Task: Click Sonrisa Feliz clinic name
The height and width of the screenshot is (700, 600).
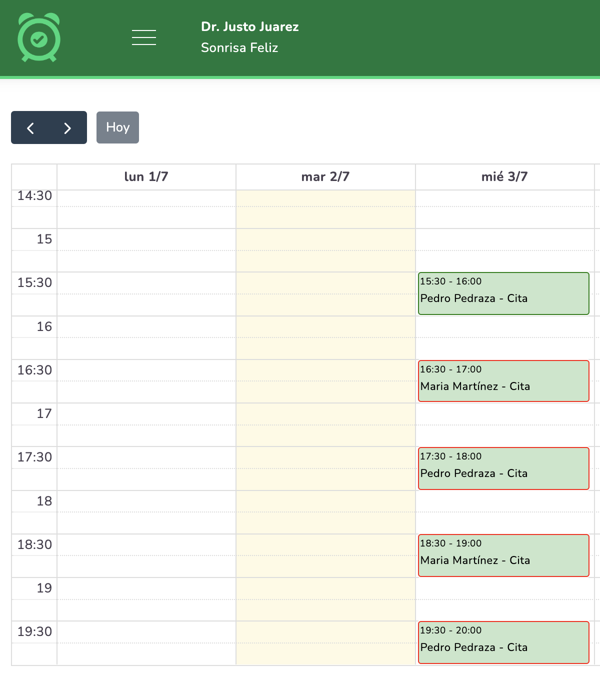Action: 239,48
